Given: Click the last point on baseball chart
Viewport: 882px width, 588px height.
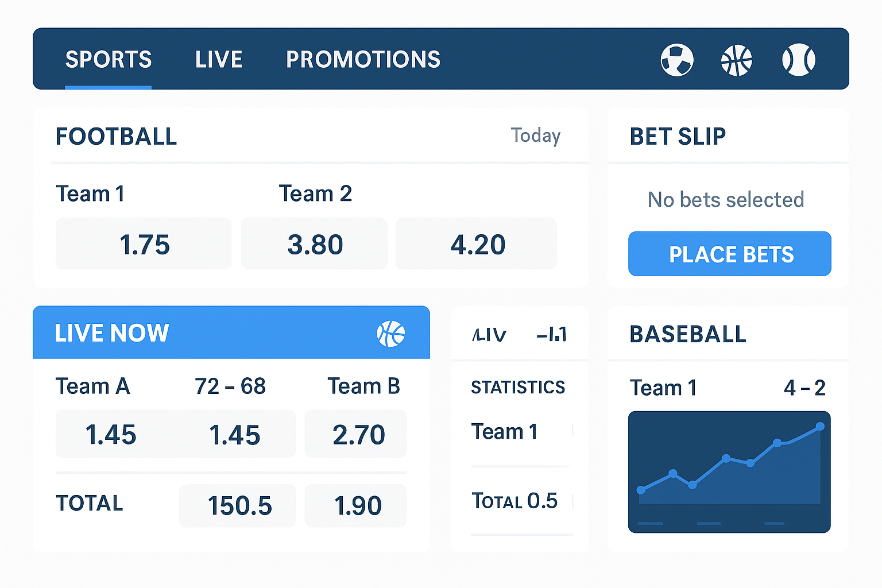Looking at the screenshot, I should pos(820,427).
